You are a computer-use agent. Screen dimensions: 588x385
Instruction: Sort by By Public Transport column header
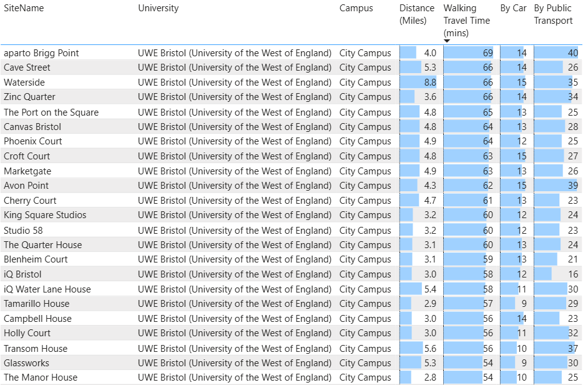tap(553, 14)
